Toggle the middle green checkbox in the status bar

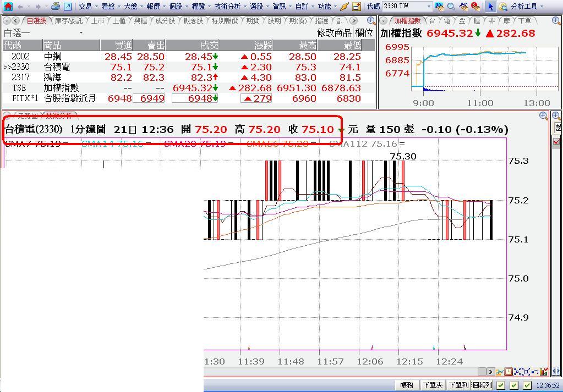point(514,385)
